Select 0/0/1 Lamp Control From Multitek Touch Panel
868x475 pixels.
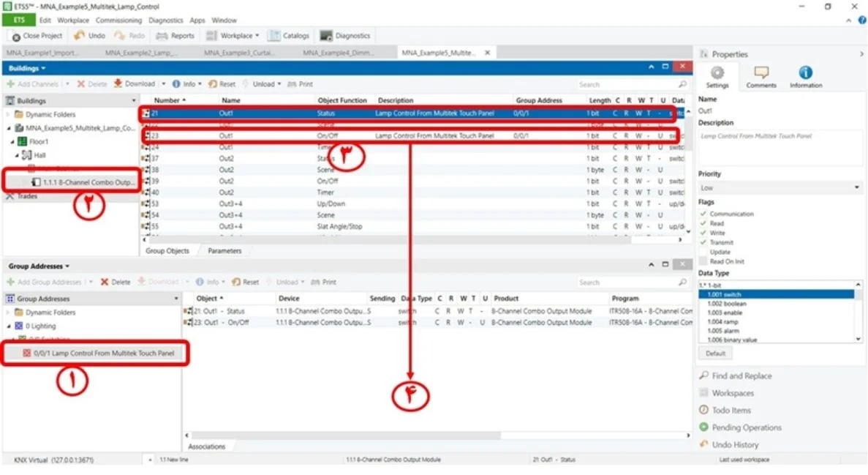(99, 353)
